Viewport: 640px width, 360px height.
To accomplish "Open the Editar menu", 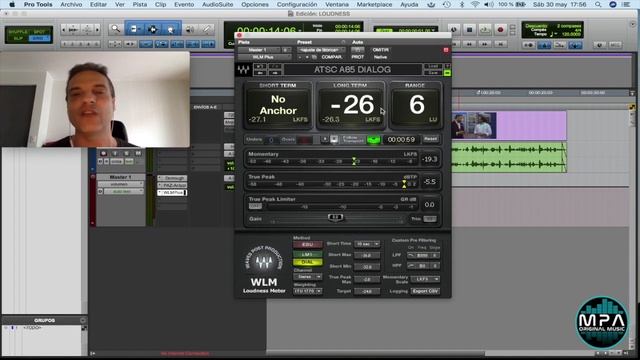I will [x=98, y=4].
